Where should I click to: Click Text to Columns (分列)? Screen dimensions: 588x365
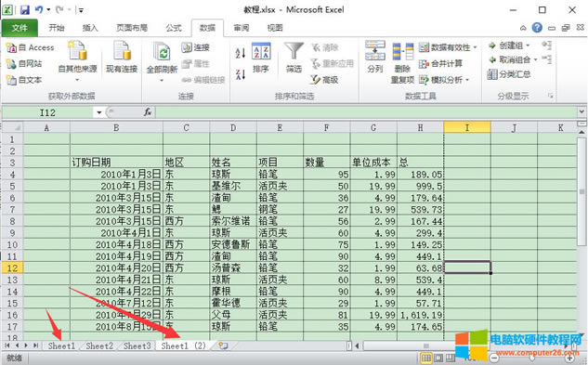pos(375,57)
